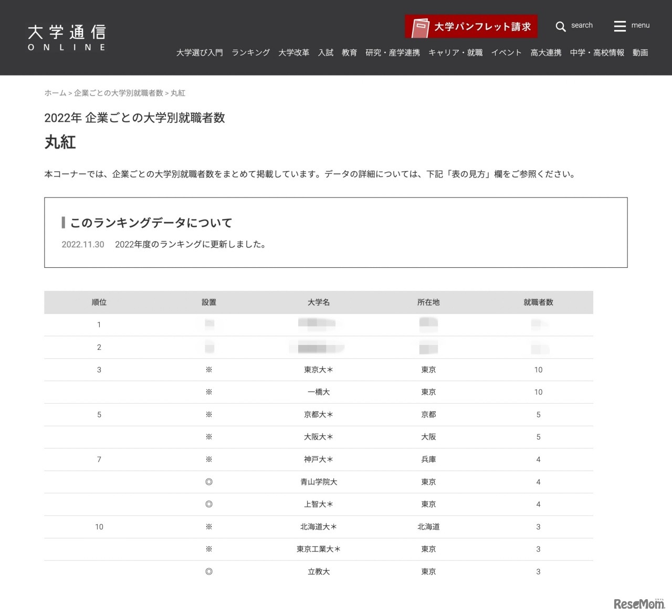Click the 大学通信 ONLINE logo
672x616 pixels.
click(x=66, y=36)
